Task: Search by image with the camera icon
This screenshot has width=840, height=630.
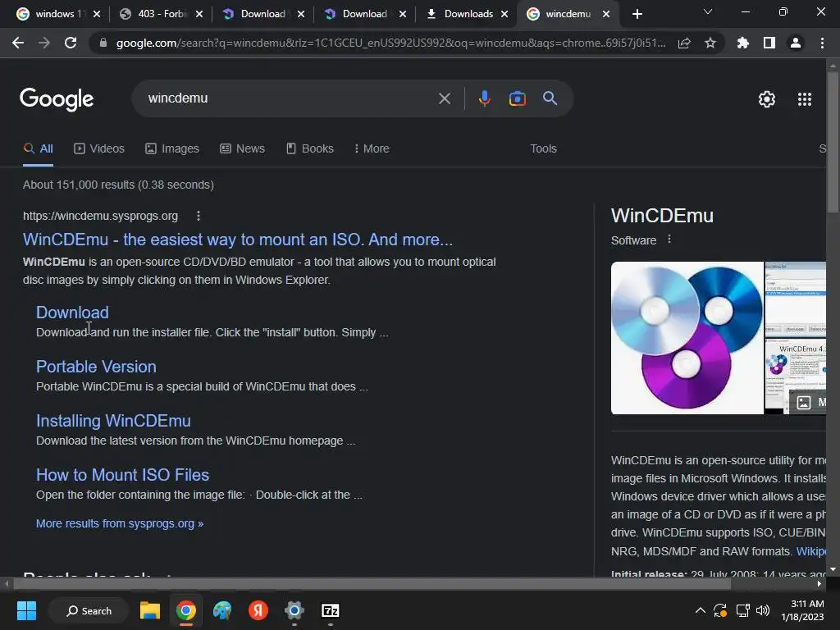Action: click(517, 98)
